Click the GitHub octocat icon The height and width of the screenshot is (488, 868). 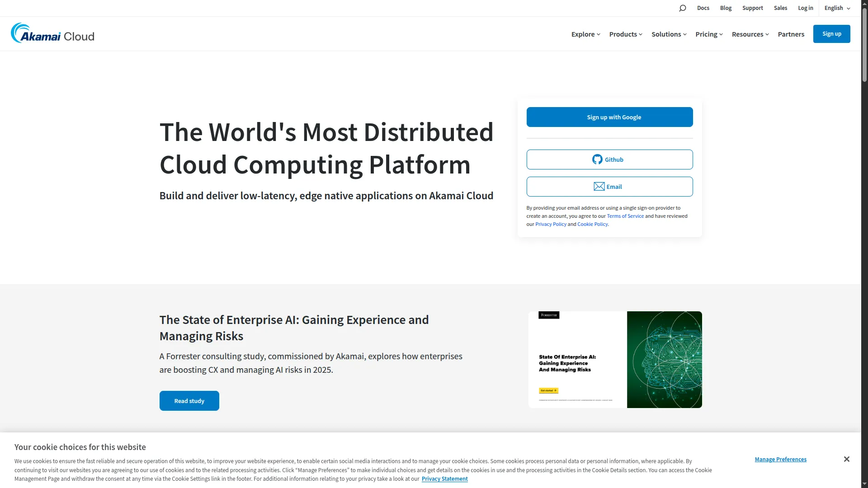coord(597,160)
